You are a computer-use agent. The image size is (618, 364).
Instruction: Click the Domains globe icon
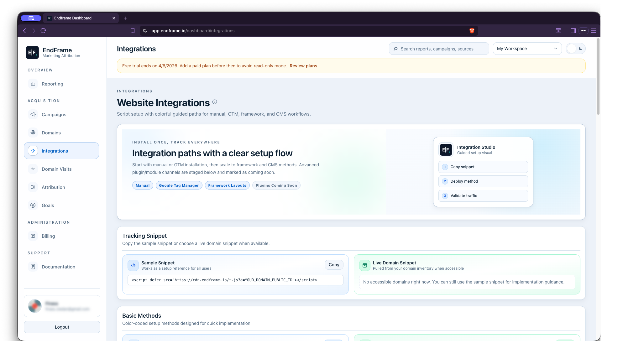(33, 133)
